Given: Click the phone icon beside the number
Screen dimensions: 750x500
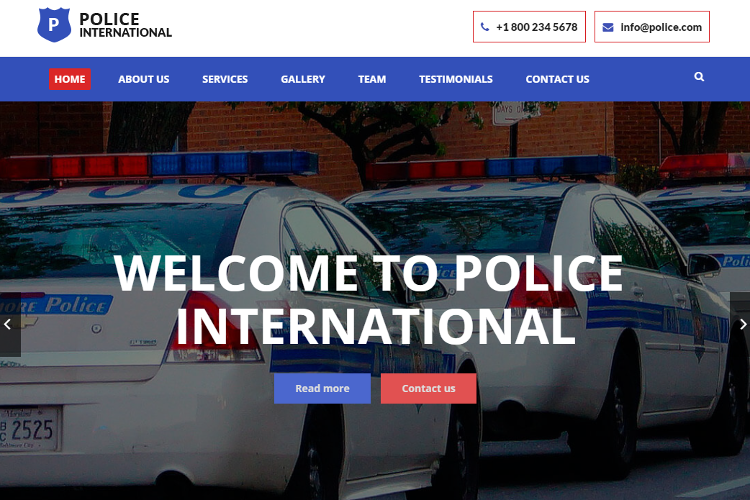Looking at the screenshot, I should point(485,27).
